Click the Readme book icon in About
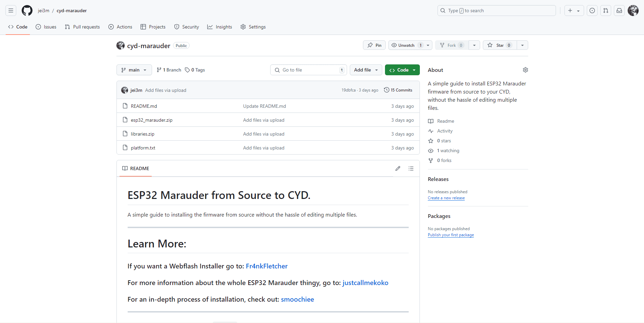Image resolution: width=644 pixels, height=323 pixels. click(x=431, y=121)
